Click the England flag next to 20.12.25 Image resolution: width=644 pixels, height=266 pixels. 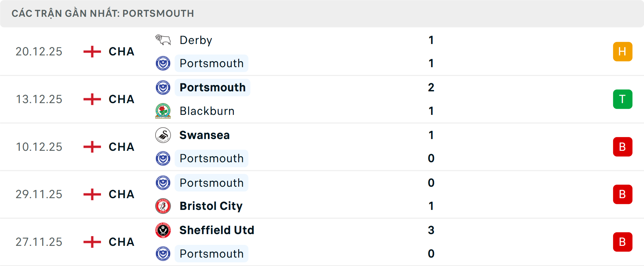92,51
